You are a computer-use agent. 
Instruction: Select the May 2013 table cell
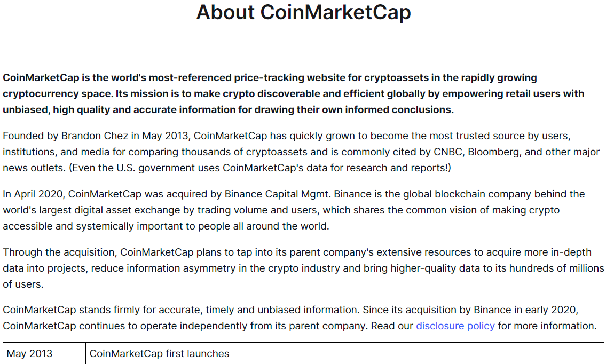click(x=44, y=353)
